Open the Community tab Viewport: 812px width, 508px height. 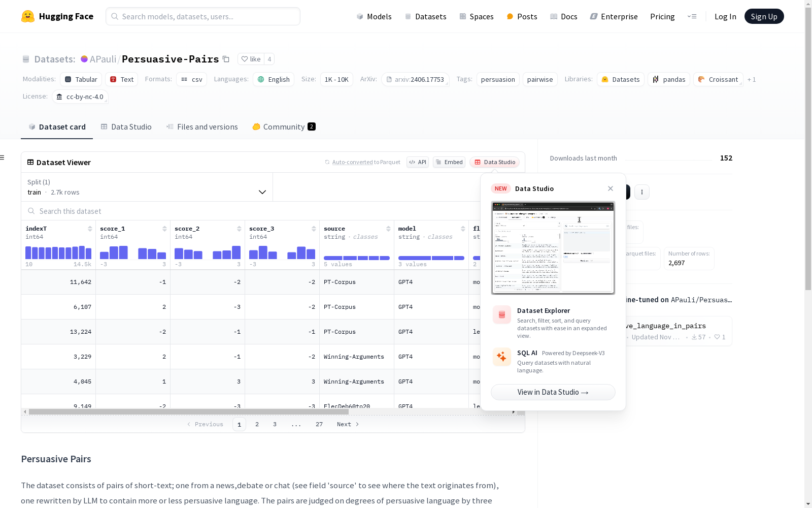[284, 127]
